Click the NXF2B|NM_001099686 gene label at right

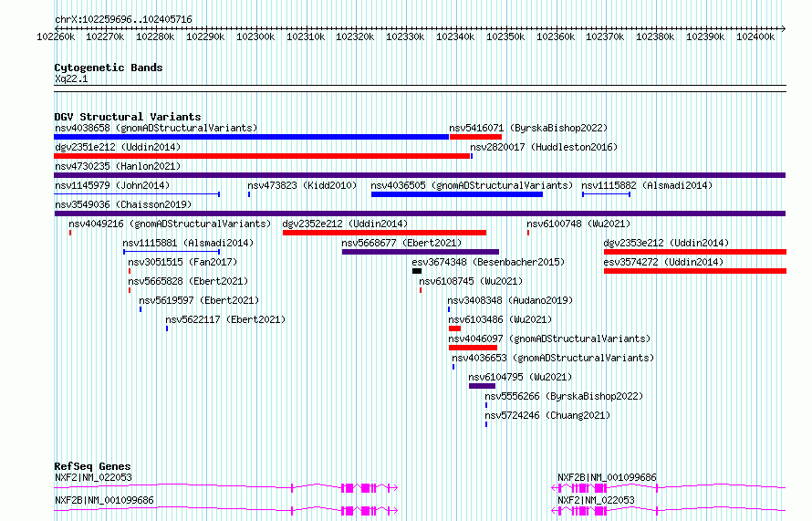[x=607, y=477]
